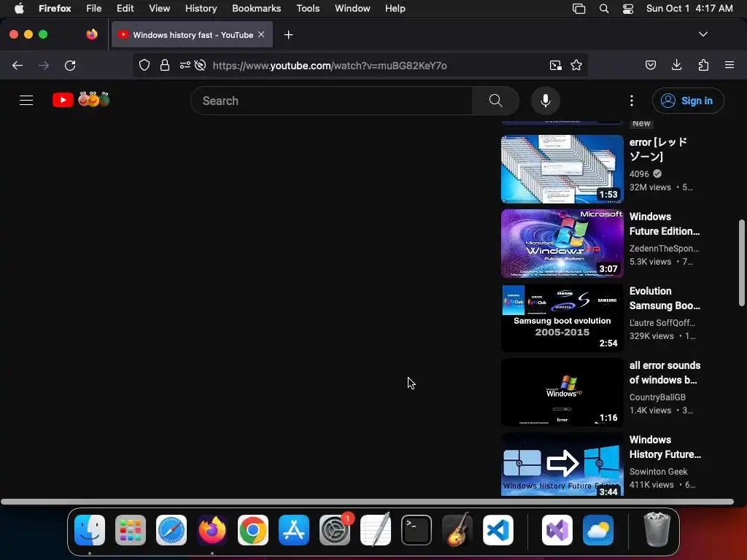This screenshot has height=560, width=747.
Task: Click the page vertical scrollbar thumb
Action: [741, 262]
